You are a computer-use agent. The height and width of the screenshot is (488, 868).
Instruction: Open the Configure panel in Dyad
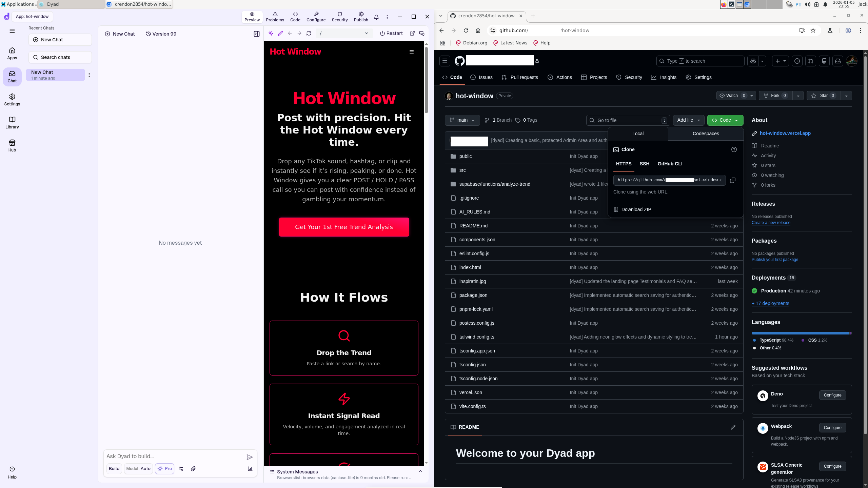(x=316, y=17)
